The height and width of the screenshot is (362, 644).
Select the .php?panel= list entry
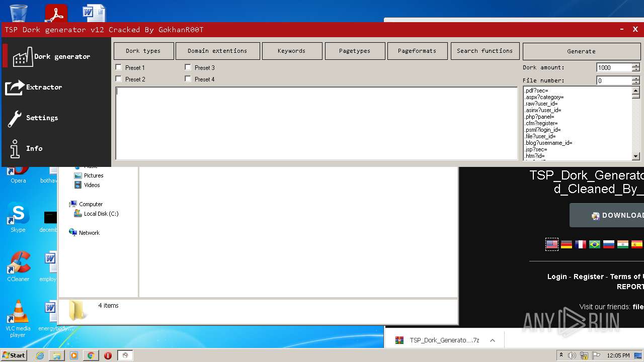point(539,117)
